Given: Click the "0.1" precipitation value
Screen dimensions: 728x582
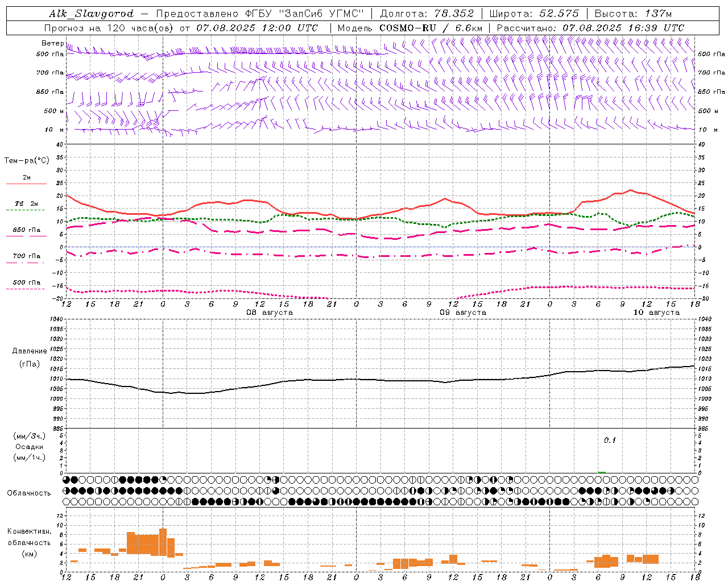Looking at the screenshot, I should click(610, 440).
